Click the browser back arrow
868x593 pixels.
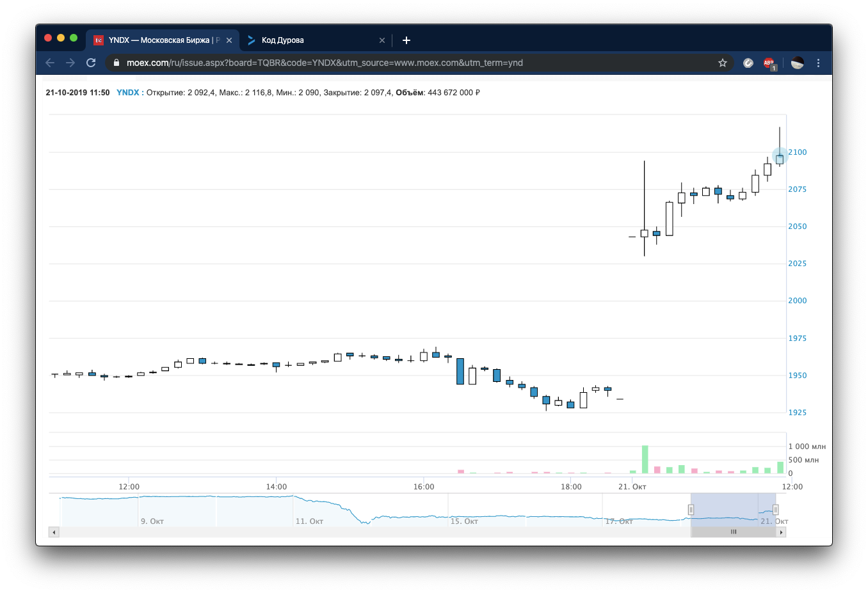pyautogui.click(x=50, y=63)
